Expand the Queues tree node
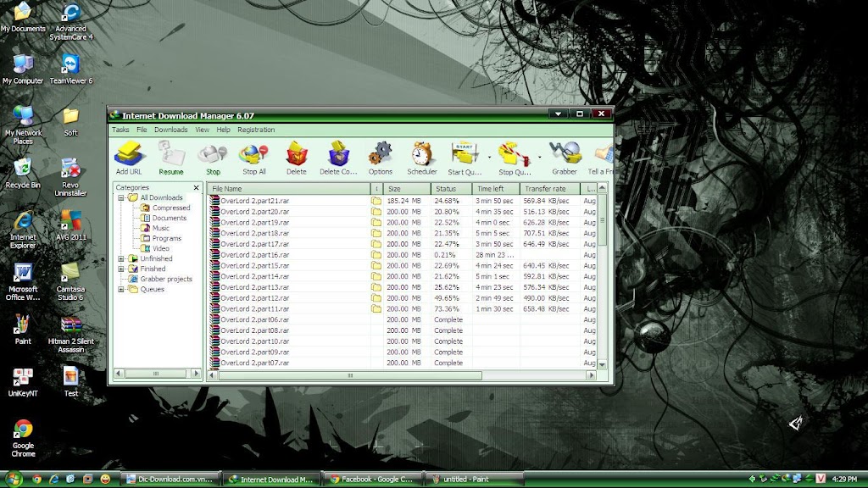868x488 pixels. [x=121, y=289]
